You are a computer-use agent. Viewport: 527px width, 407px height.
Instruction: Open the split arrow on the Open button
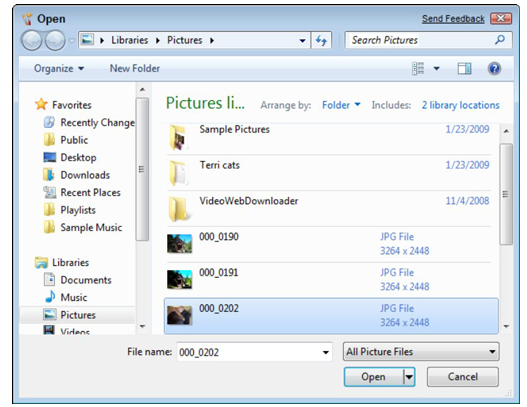click(x=409, y=377)
